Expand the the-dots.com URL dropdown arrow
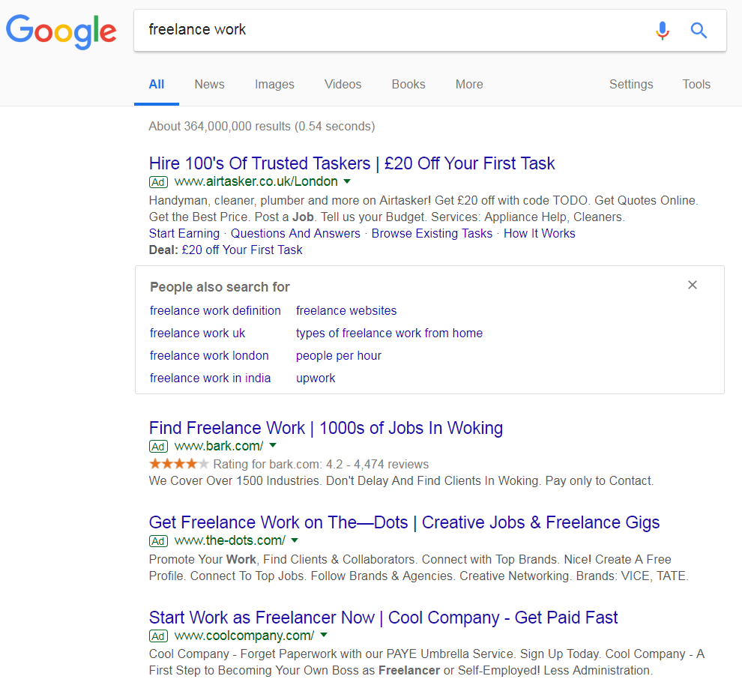Image resolution: width=742 pixels, height=700 pixels. pyautogui.click(x=295, y=540)
